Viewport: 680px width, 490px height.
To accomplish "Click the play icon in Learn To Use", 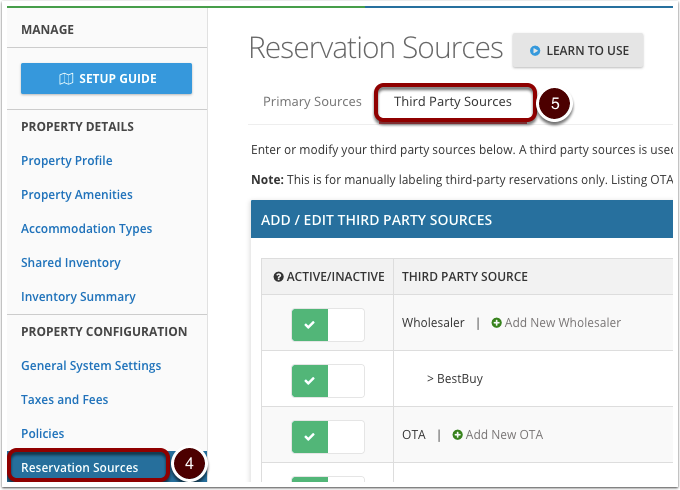I will pos(535,51).
